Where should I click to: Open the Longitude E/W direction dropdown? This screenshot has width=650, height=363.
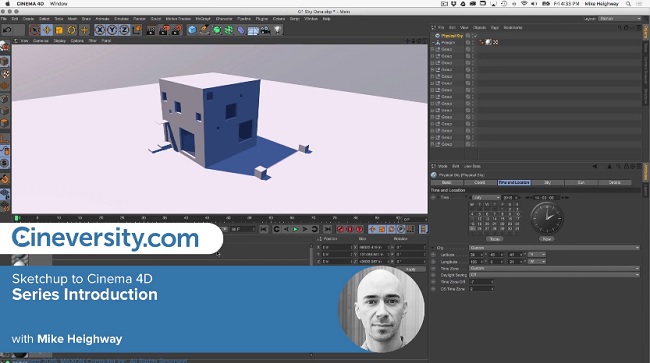(537, 262)
